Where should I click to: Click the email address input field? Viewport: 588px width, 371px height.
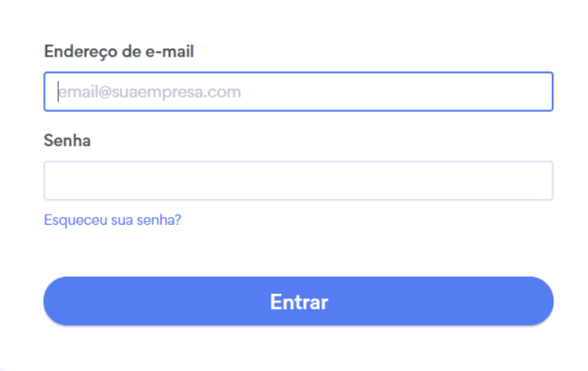point(298,92)
